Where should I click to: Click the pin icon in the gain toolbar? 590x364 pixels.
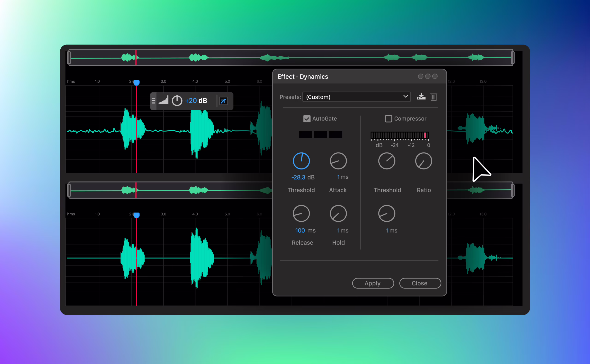pyautogui.click(x=223, y=101)
